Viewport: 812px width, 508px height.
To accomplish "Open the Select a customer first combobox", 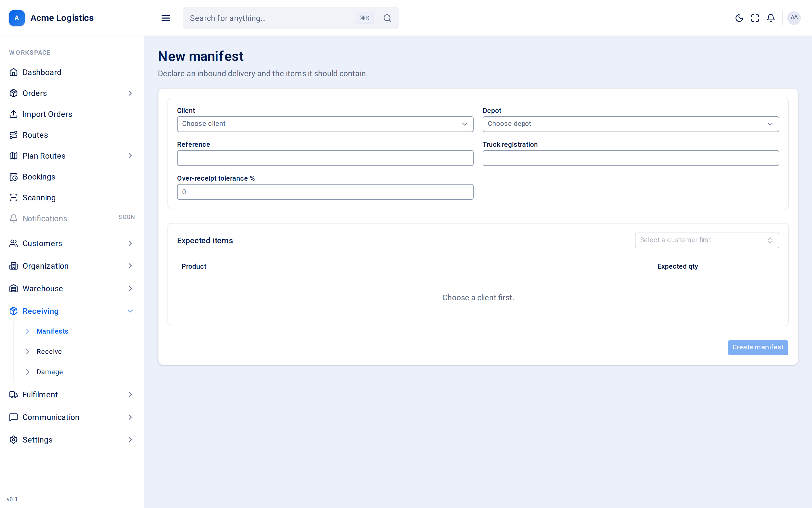I will [707, 240].
